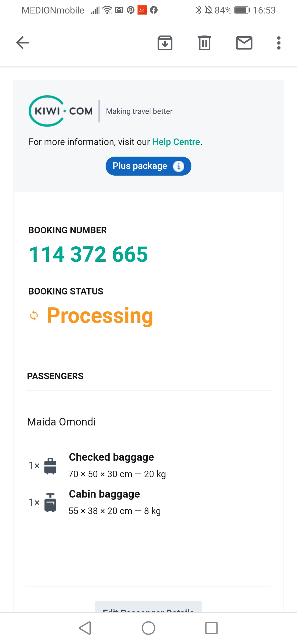Tap the cabin baggage trolley icon
This screenshot has height=644, width=297.
(x=50, y=503)
